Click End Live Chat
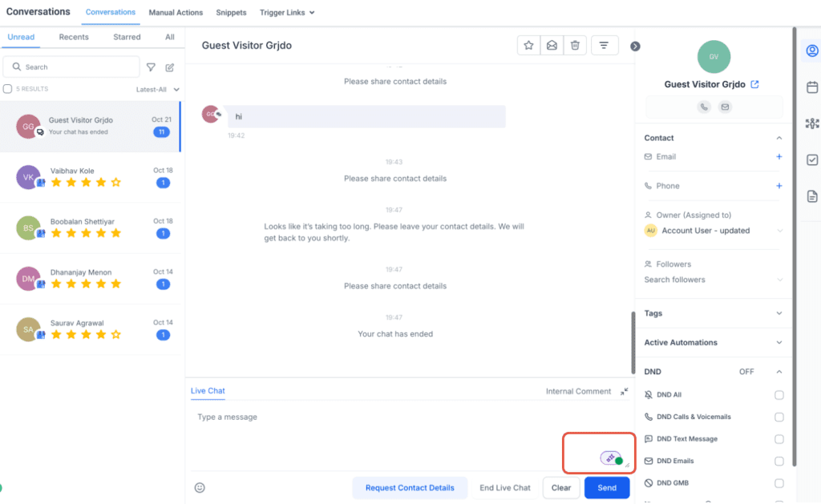Screen dimensions: 821x504 pyautogui.click(x=504, y=487)
